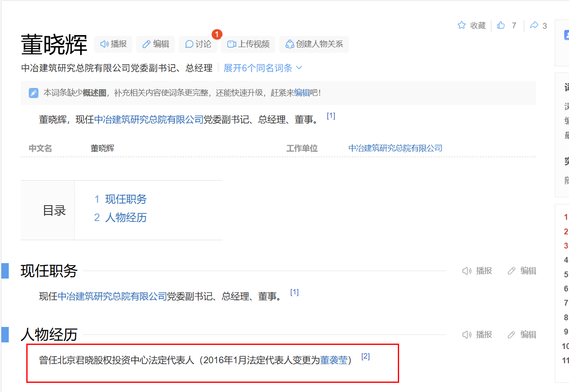Click the share count 3
The width and height of the screenshot is (569, 392).
[x=545, y=26]
